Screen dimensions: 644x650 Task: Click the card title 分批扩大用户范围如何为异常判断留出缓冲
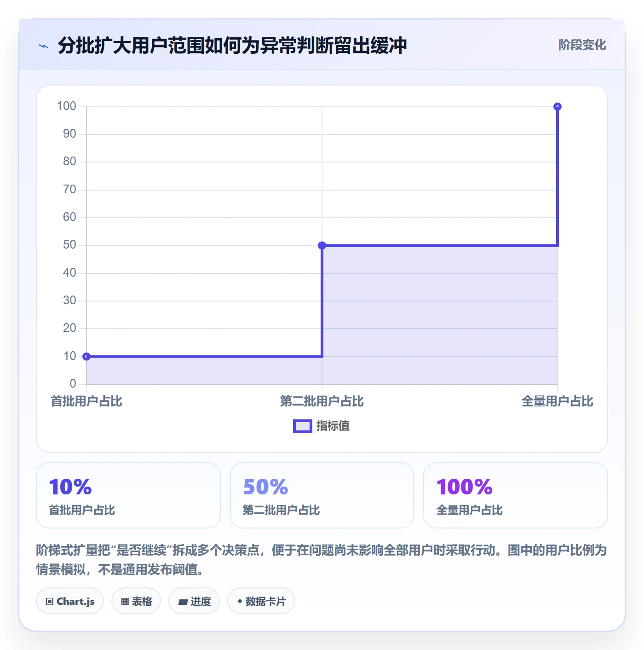coord(232,46)
